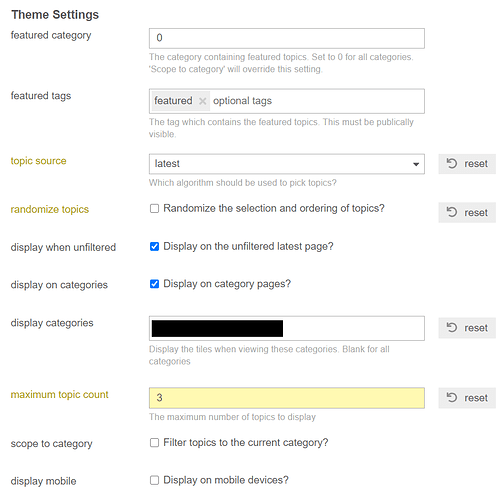
Task: Click the 'display mobile' label
Action: pyautogui.click(x=43, y=481)
